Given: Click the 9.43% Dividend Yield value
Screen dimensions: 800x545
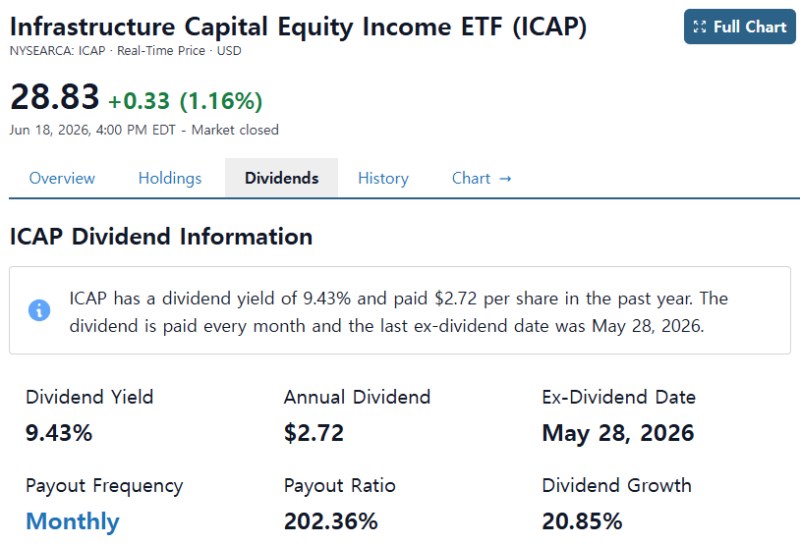Looking at the screenshot, I should (59, 433).
